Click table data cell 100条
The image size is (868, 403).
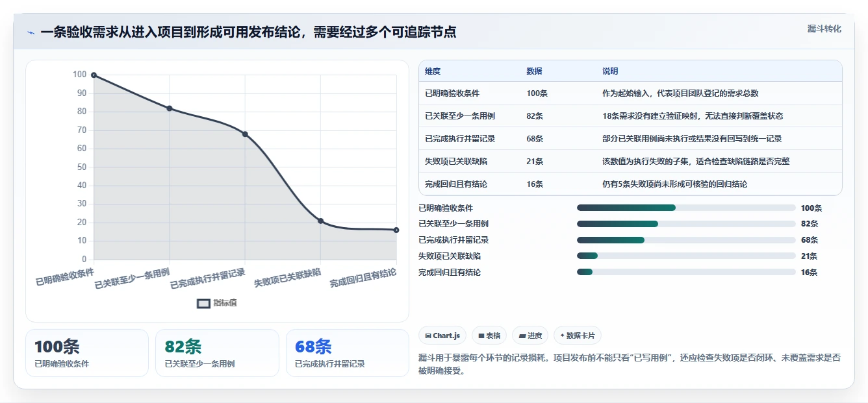point(537,93)
